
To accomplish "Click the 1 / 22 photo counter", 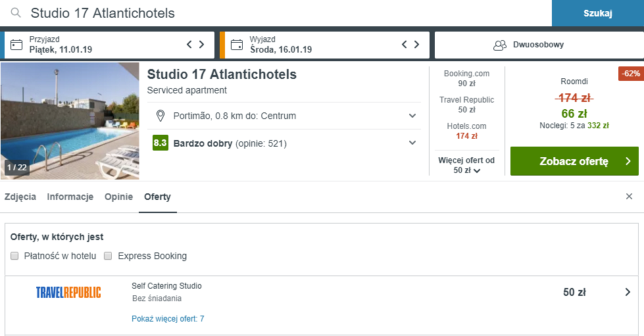I will tap(17, 167).
